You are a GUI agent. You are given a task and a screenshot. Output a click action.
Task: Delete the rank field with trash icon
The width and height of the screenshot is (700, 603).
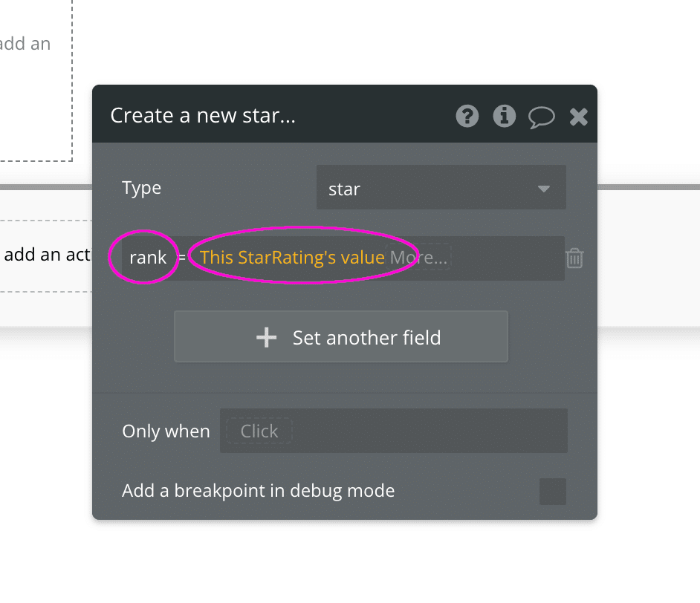574,258
